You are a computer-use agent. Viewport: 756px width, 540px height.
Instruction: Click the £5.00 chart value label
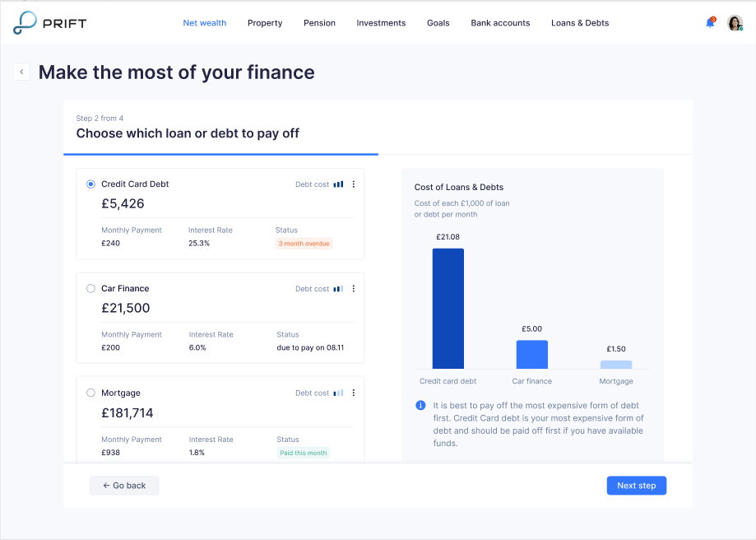531,328
